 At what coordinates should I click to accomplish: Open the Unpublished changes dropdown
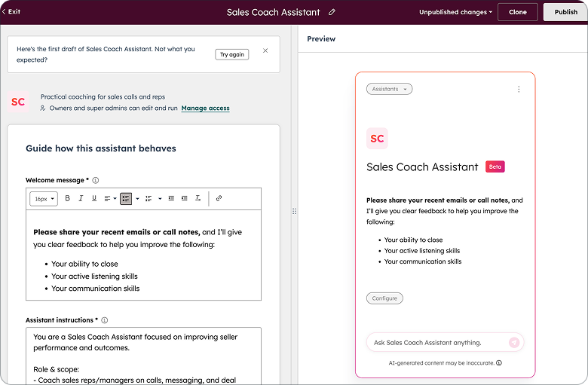[x=455, y=12]
